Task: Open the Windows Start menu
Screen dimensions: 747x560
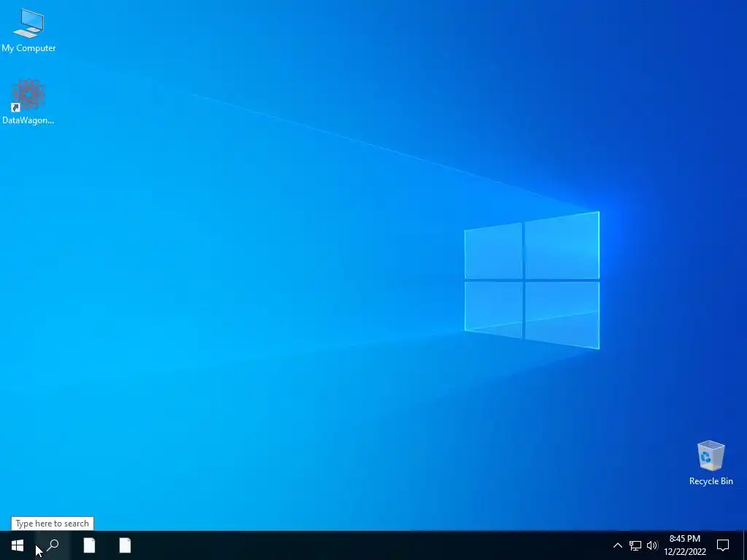Action: pos(18,545)
